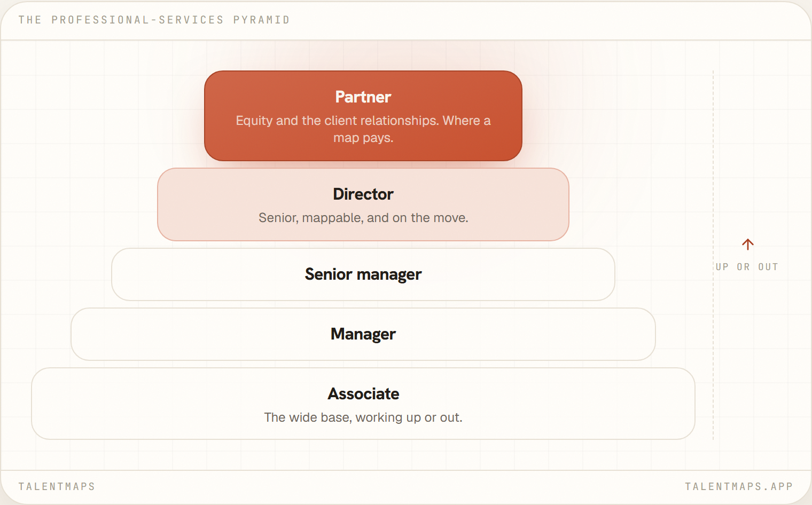Image resolution: width=812 pixels, height=505 pixels.
Task: Choose the Manager level
Action: coord(363,334)
